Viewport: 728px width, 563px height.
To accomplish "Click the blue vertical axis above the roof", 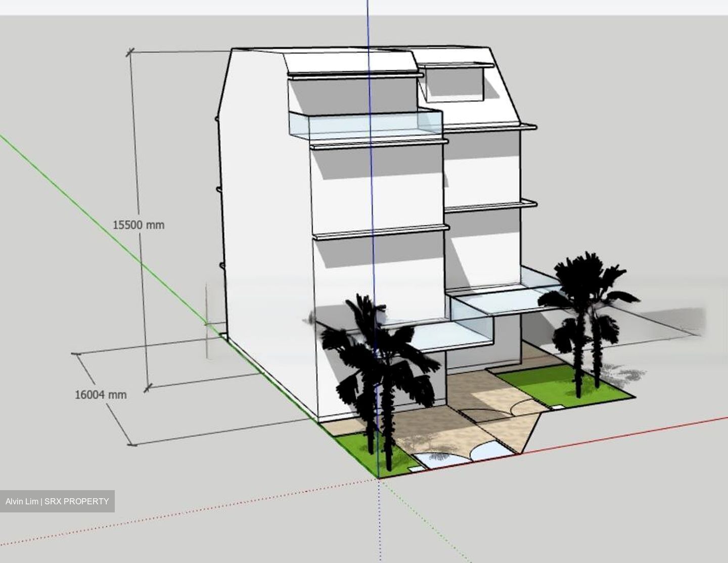I will pos(368,25).
